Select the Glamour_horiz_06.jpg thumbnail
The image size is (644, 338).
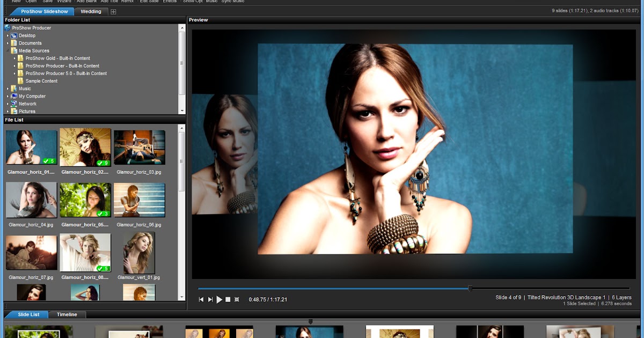pos(140,200)
